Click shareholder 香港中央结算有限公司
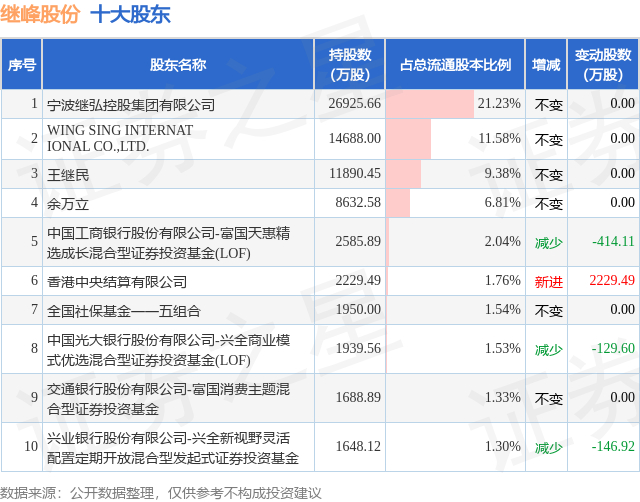640x502 pixels. pyautogui.click(x=117, y=282)
